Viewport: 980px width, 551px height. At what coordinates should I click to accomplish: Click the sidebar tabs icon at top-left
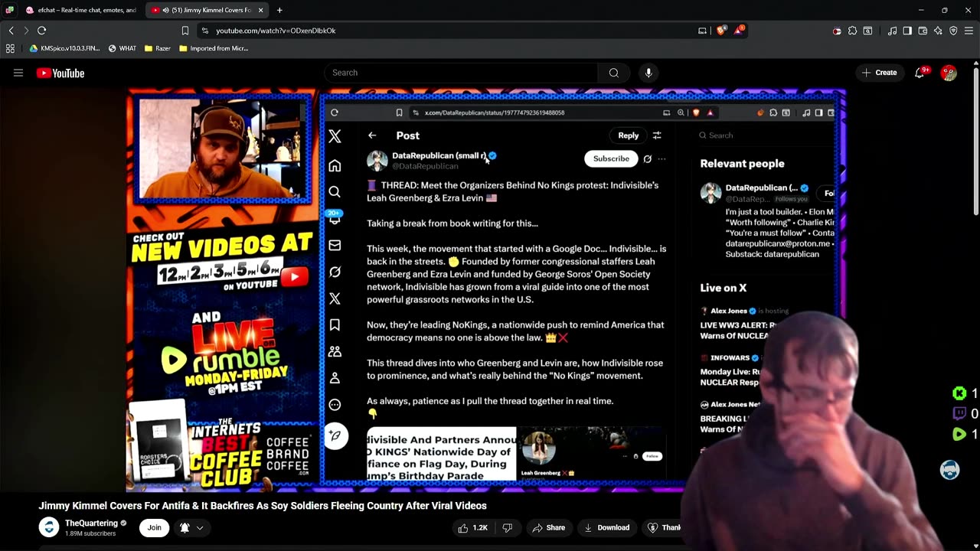[x=9, y=10]
